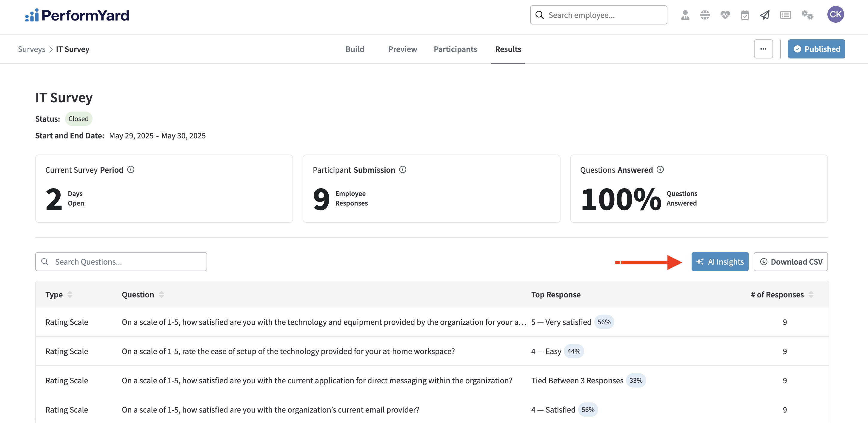Sort by # of Responses column
The image size is (868, 423).
[x=811, y=295]
